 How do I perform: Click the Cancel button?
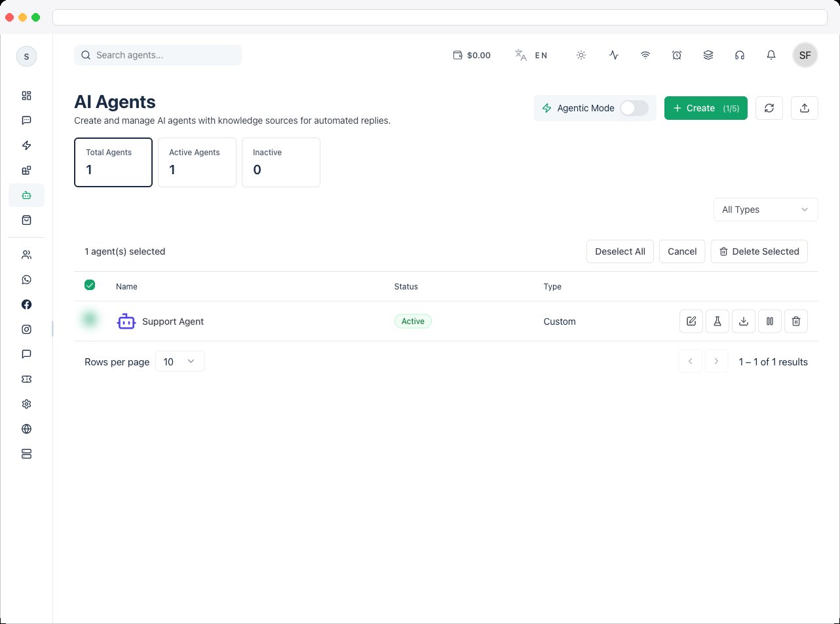[682, 251]
